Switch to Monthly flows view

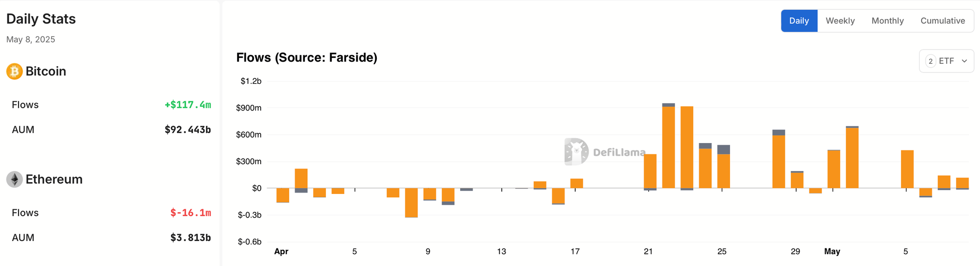tap(887, 21)
